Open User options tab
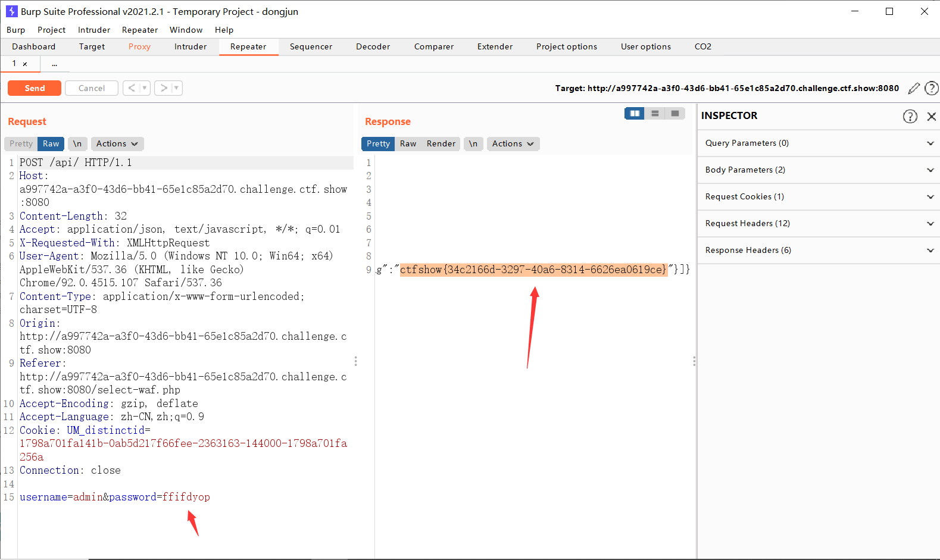The width and height of the screenshot is (940, 560). tap(645, 46)
